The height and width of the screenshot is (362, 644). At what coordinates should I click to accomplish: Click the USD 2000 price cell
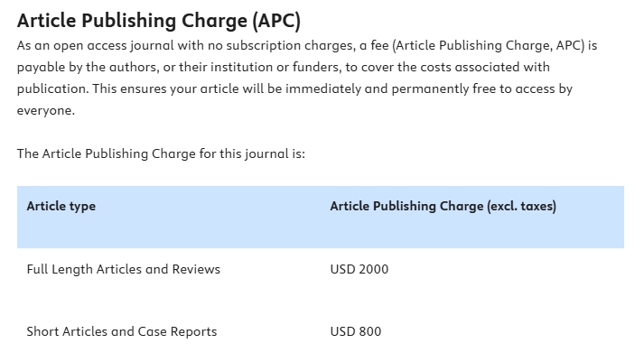359,269
